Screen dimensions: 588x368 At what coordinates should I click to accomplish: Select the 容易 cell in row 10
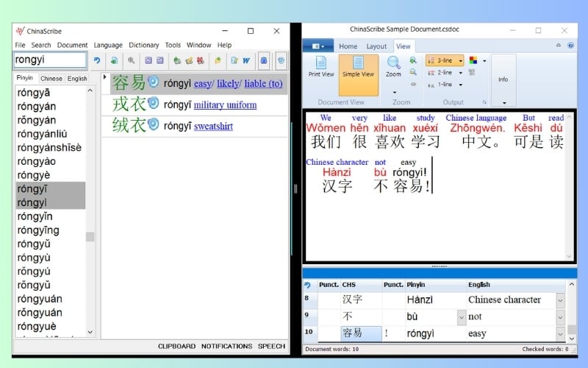pos(361,333)
